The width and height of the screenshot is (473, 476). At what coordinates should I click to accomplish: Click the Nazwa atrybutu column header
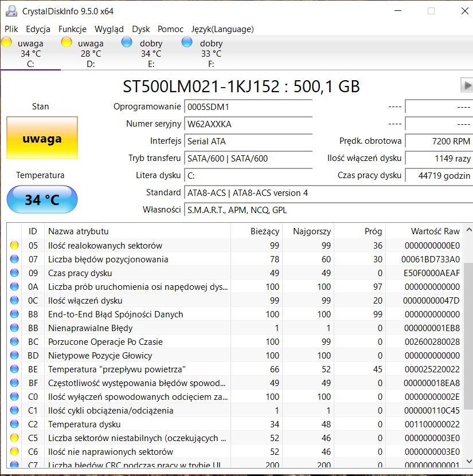138,231
